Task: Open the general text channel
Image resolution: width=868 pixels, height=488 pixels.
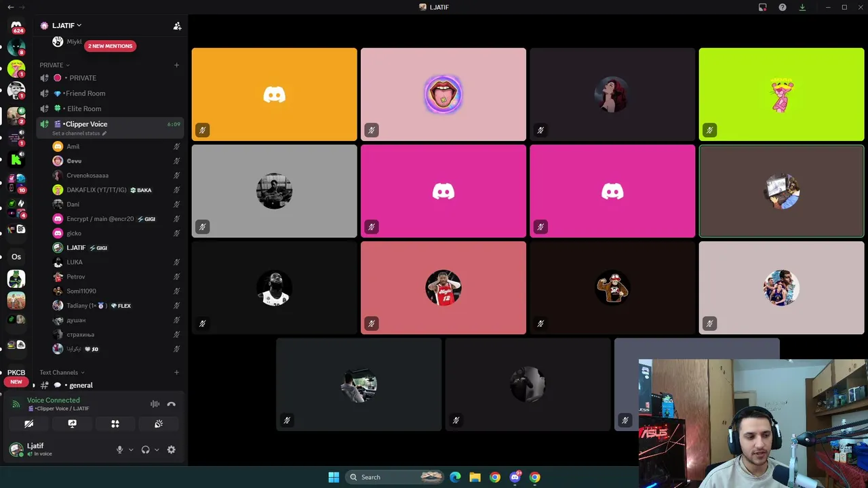Action: click(x=109, y=385)
